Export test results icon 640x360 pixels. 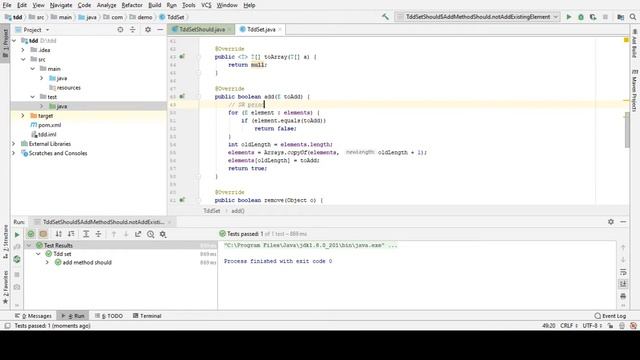point(138,234)
